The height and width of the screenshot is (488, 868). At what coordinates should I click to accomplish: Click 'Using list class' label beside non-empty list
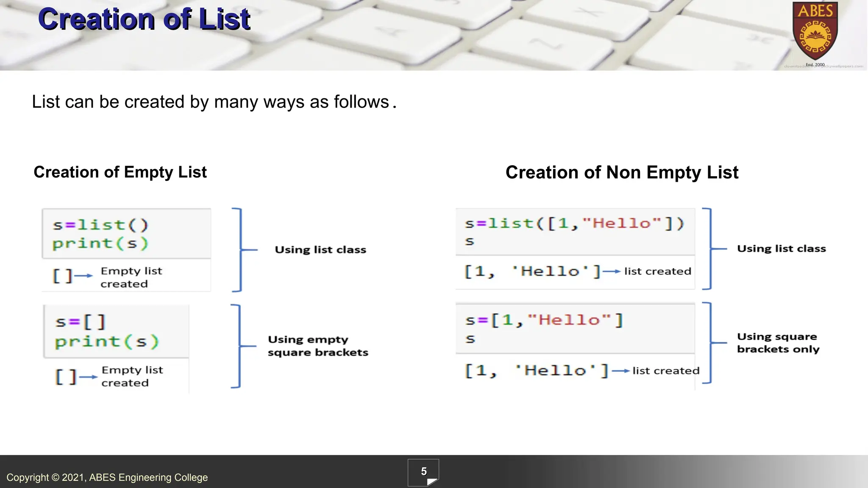coord(782,249)
